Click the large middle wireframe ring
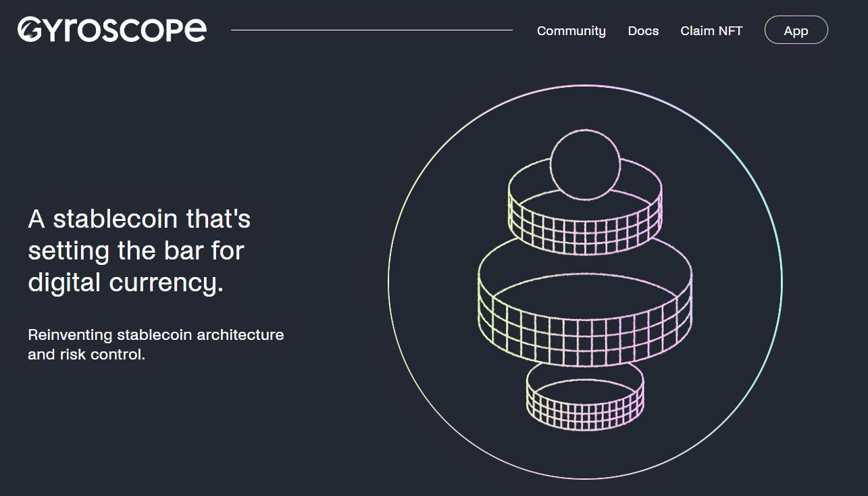The width and height of the screenshot is (868, 496). pyautogui.click(x=585, y=323)
